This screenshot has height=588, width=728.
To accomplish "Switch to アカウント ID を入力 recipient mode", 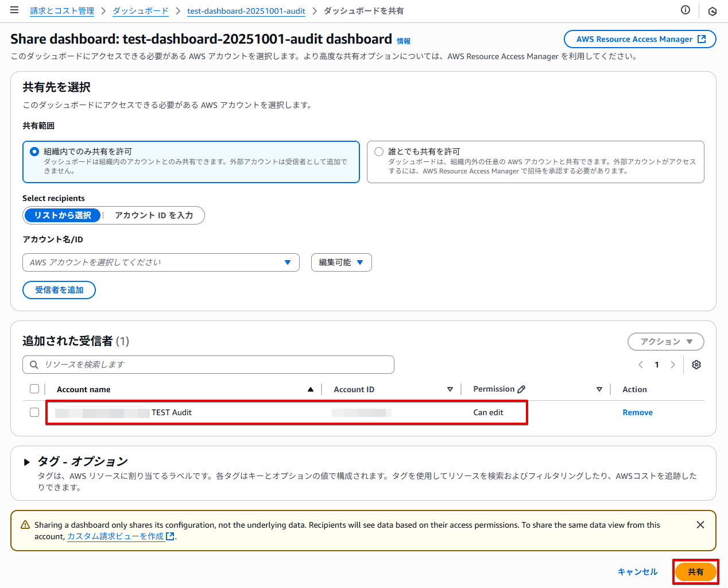I will 154,215.
